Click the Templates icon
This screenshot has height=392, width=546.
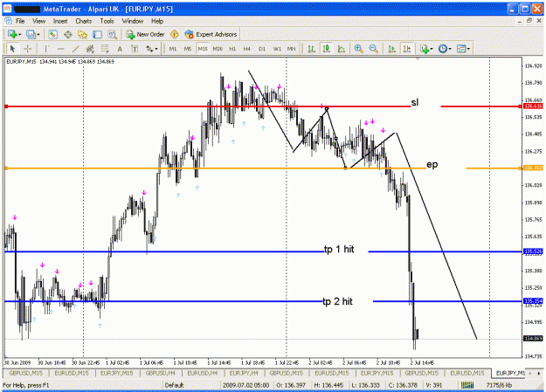pyautogui.click(x=461, y=49)
